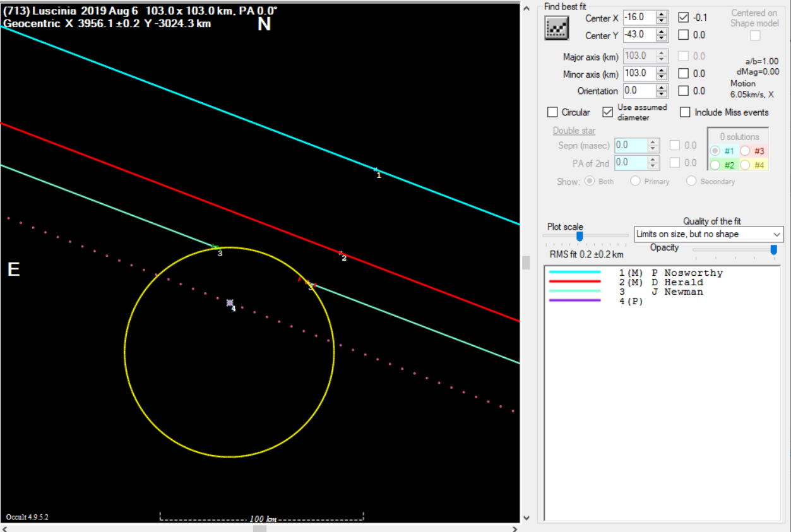This screenshot has width=791, height=532.
Task: Select the 4(P) legend entry
Action: [631, 302]
